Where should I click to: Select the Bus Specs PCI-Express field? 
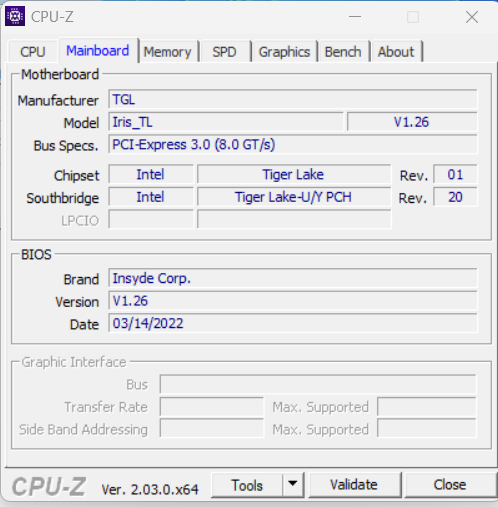coord(293,144)
